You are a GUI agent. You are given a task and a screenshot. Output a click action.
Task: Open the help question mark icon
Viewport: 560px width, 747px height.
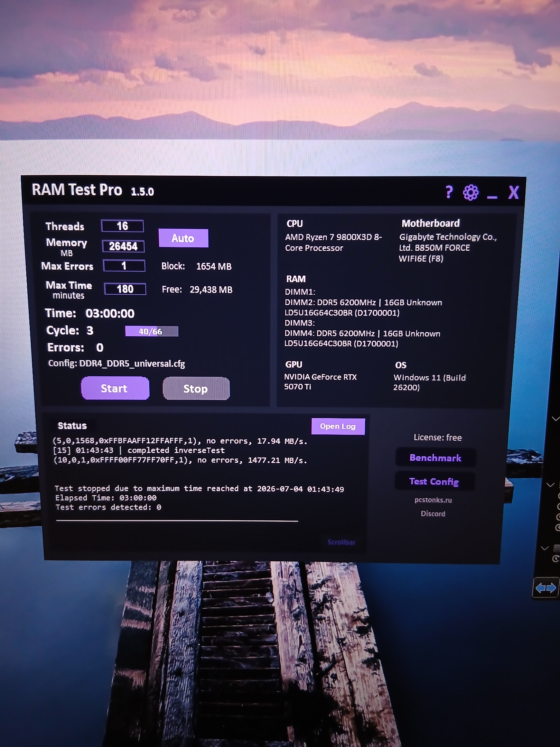click(x=449, y=192)
